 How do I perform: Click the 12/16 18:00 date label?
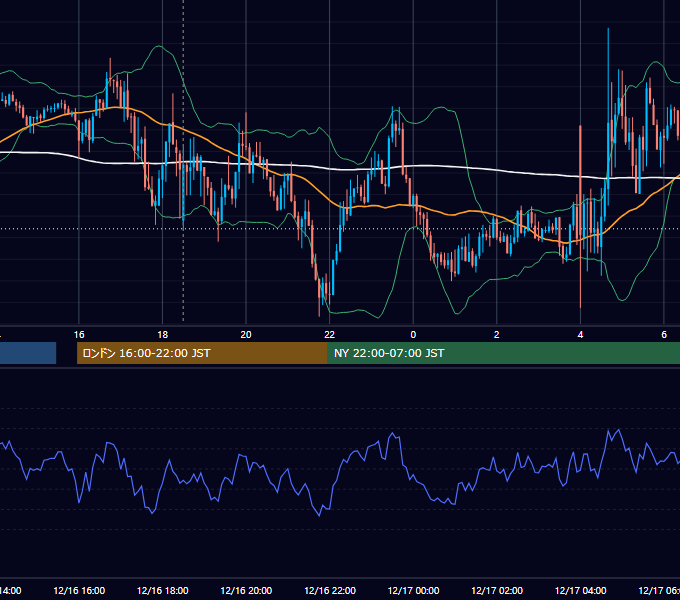click(163, 590)
